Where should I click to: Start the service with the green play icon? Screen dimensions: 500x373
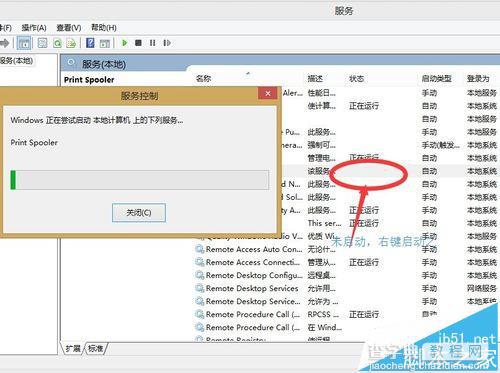tap(124, 43)
